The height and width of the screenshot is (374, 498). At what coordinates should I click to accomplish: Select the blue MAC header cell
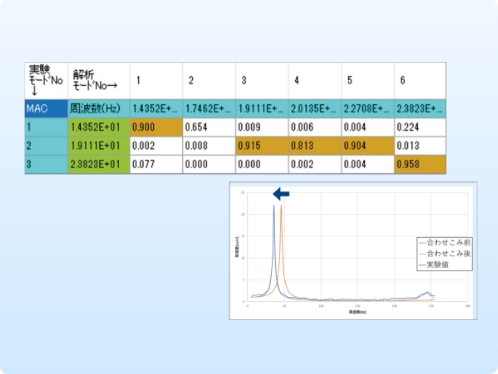46,108
